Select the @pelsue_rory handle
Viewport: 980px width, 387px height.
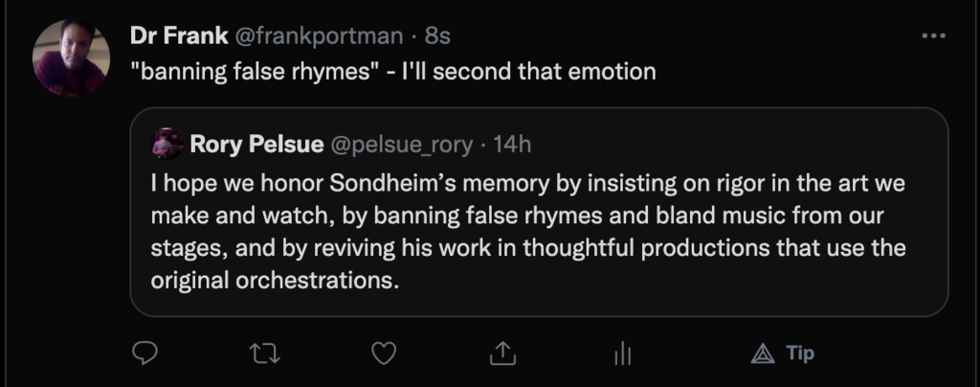(x=401, y=145)
